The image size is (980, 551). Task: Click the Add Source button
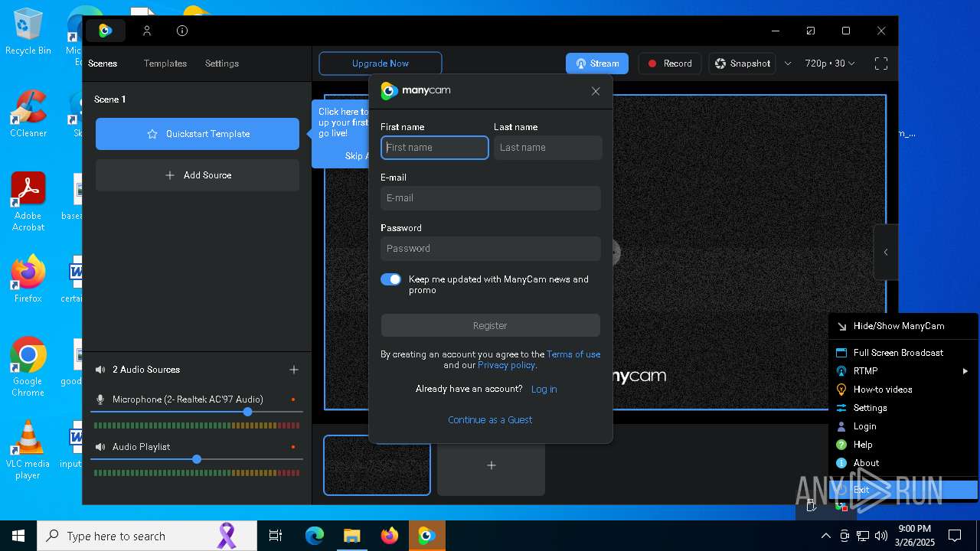198,175
